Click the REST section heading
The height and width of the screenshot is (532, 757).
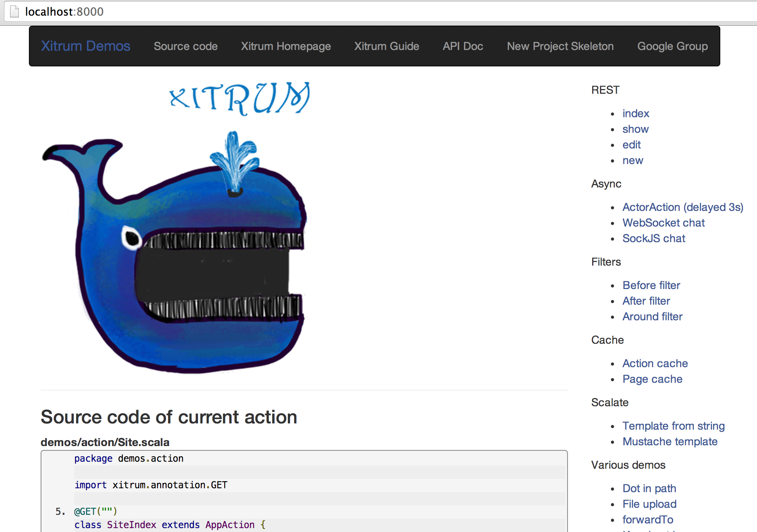[x=605, y=90]
